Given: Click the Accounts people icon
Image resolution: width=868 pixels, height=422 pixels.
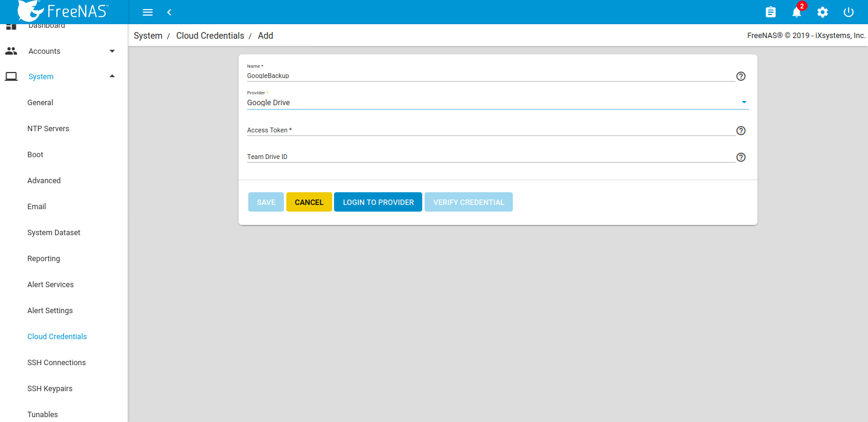Looking at the screenshot, I should [x=11, y=51].
